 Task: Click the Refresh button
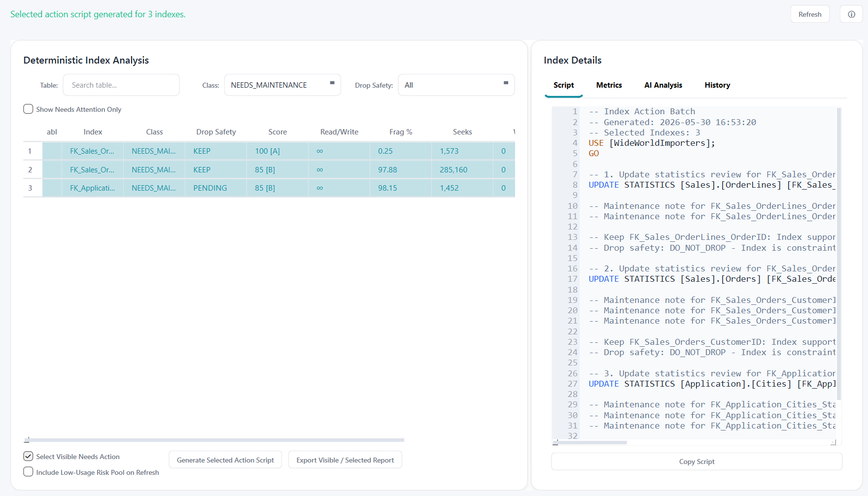pos(810,14)
